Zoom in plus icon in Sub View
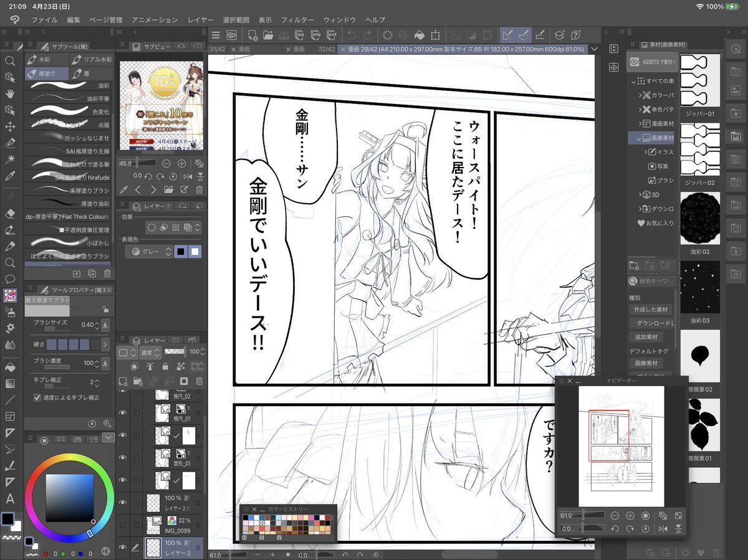Screen dimensions: 748x560 coord(182,163)
